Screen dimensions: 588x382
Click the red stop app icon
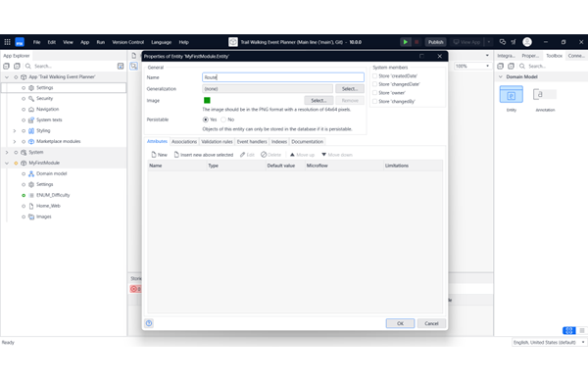tap(416, 42)
